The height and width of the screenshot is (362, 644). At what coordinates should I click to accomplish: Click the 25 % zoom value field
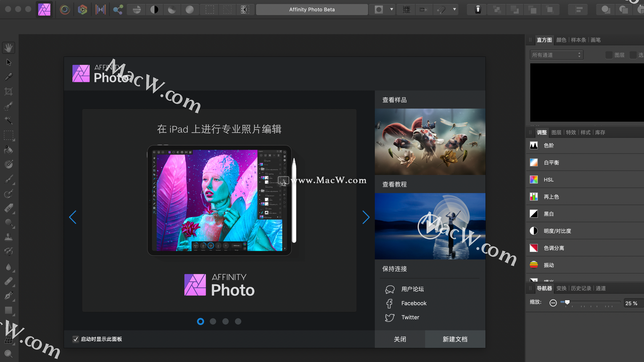pos(633,303)
